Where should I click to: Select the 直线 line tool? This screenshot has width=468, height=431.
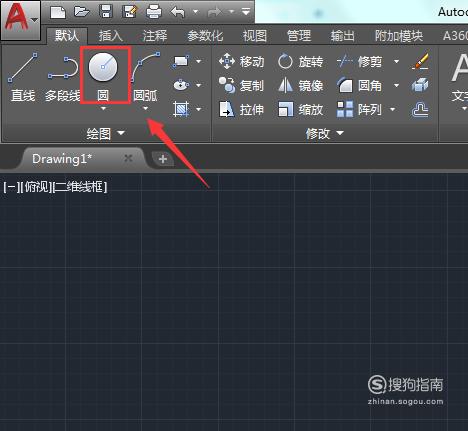[x=23, y=77]
